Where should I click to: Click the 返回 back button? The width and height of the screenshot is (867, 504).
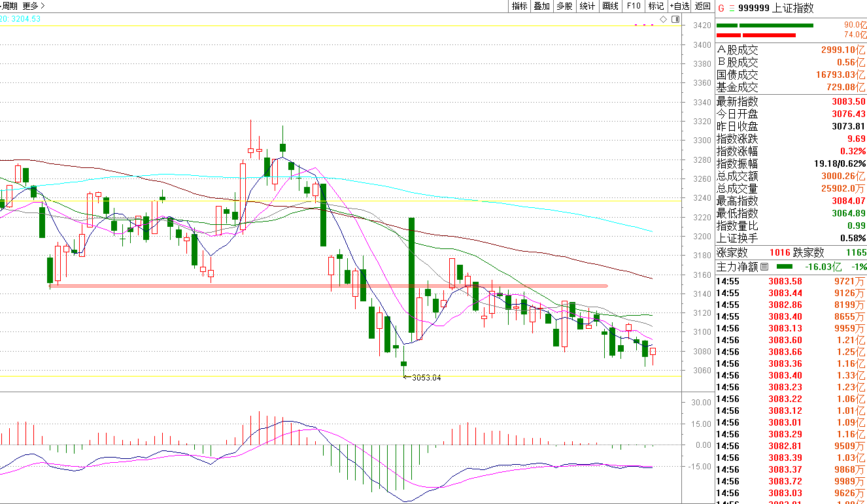point(703,6)
